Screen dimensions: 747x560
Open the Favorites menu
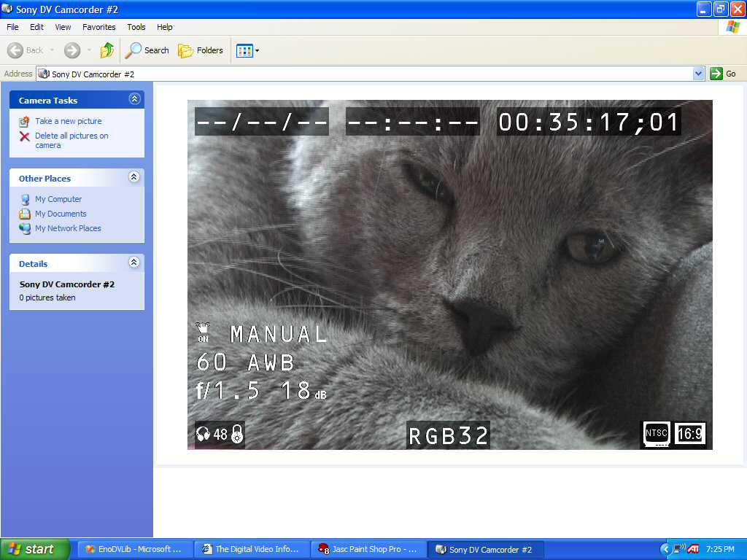point(98,27)
